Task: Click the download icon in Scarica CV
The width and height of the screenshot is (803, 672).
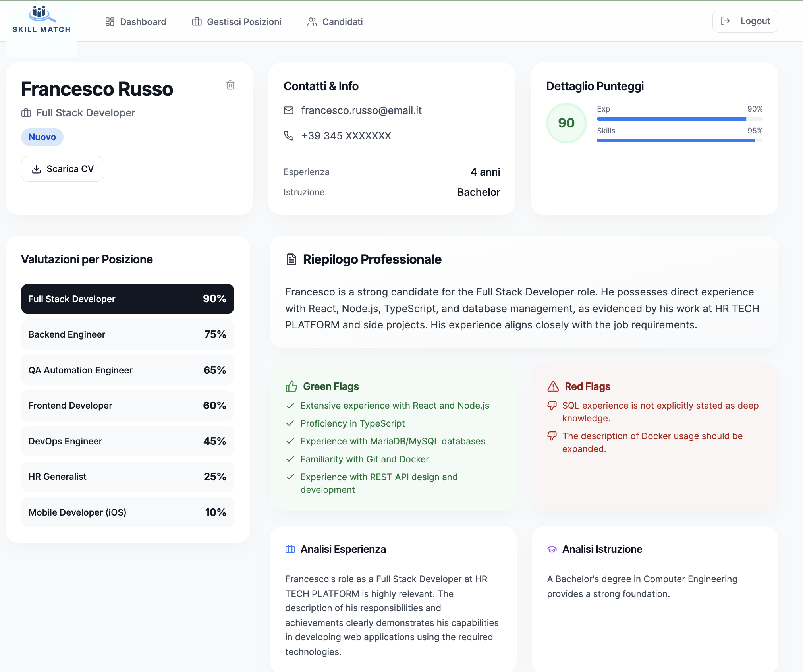Action: coord(37,169)
